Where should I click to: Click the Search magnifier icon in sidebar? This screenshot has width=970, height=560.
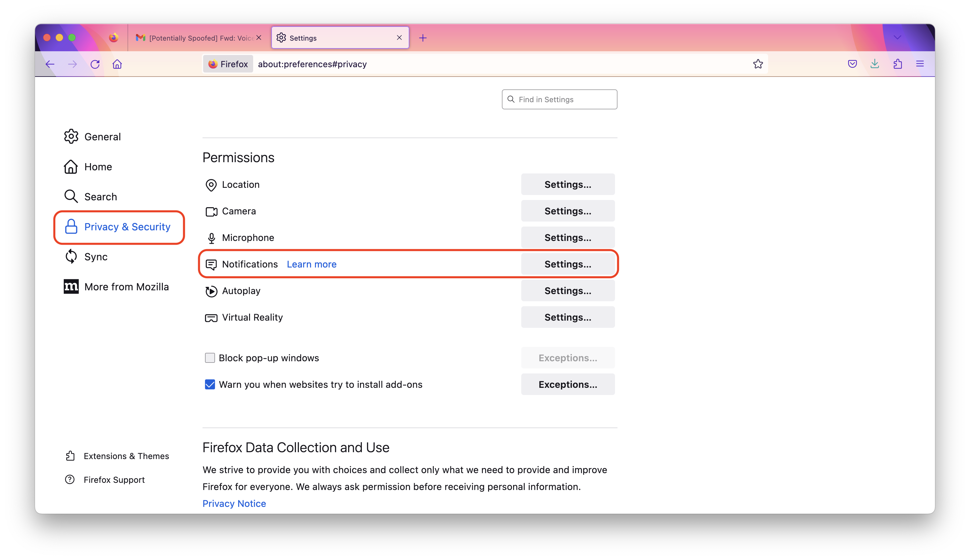(x=71, y=196)
